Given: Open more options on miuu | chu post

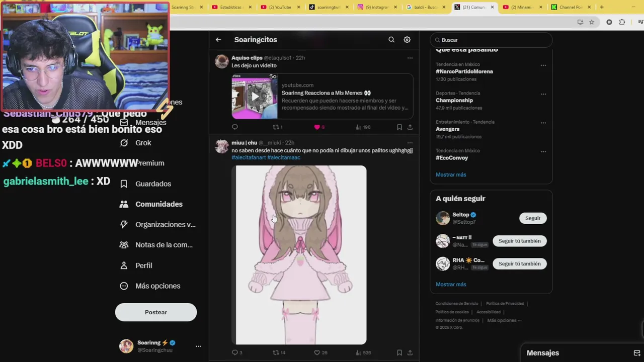Looking at the screenshot, I should [x=410, y=143].
